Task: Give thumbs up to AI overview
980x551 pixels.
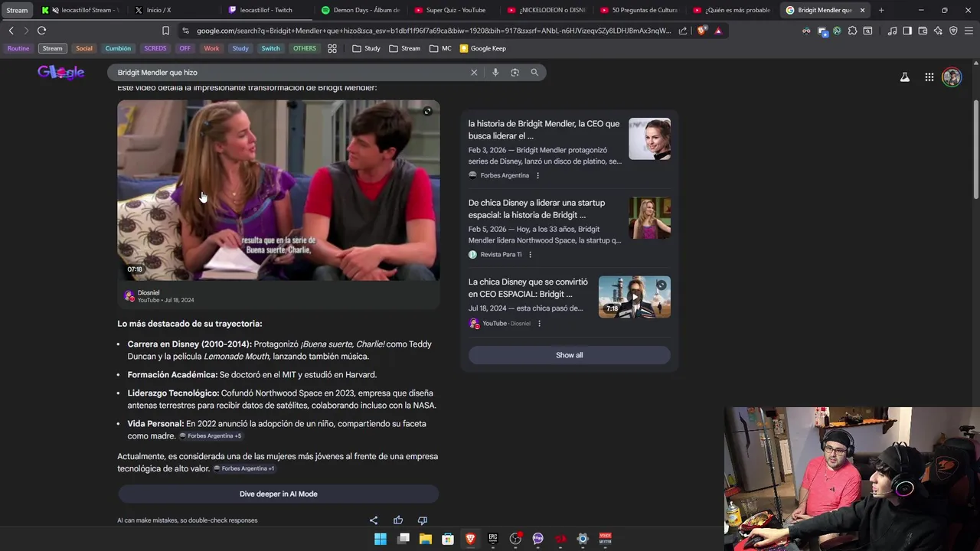Action: (x=398, y=520)
